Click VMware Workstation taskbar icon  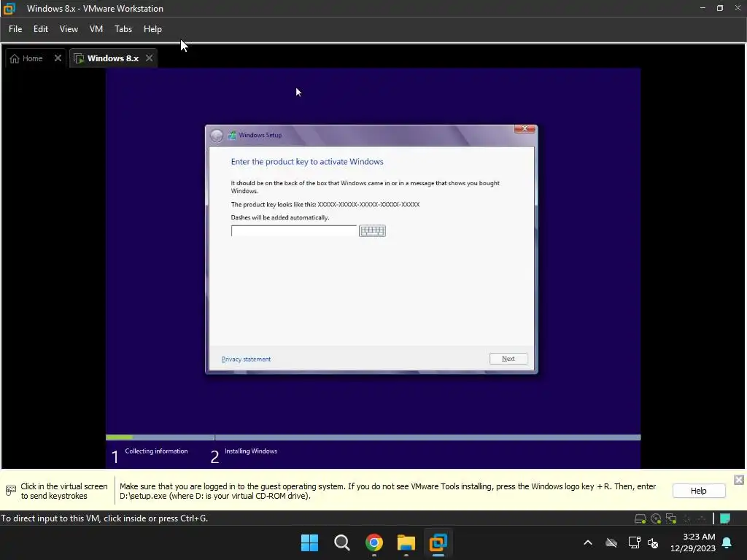pos(438,542)
